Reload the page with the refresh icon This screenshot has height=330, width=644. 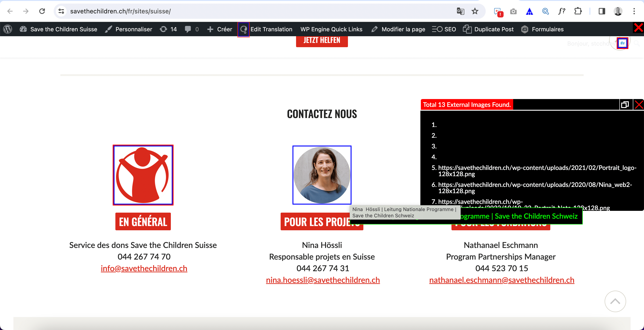pyautogui.click(x=42, y=11)
